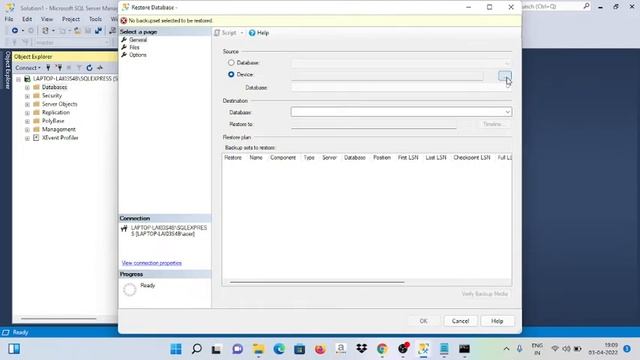Select the Database source radio button
Viewport: 640px width, 360px height.
pyautogui.click(x=231, y=62)
